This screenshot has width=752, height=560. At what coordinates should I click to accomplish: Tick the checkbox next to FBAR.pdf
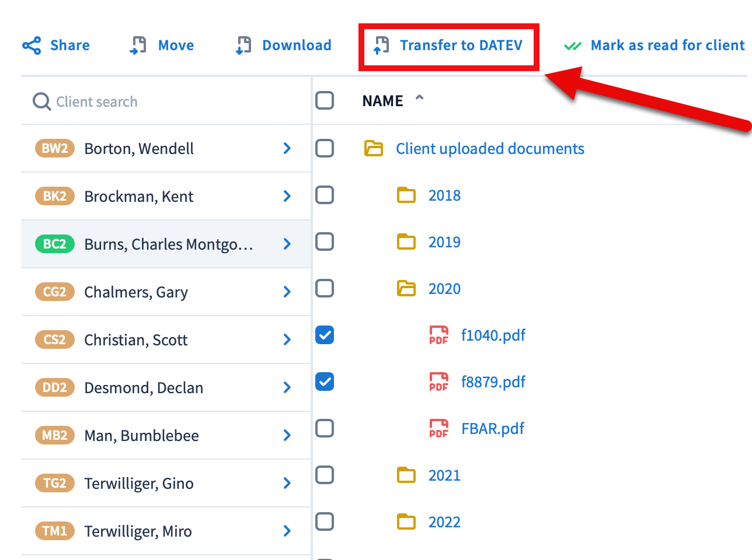325,429
